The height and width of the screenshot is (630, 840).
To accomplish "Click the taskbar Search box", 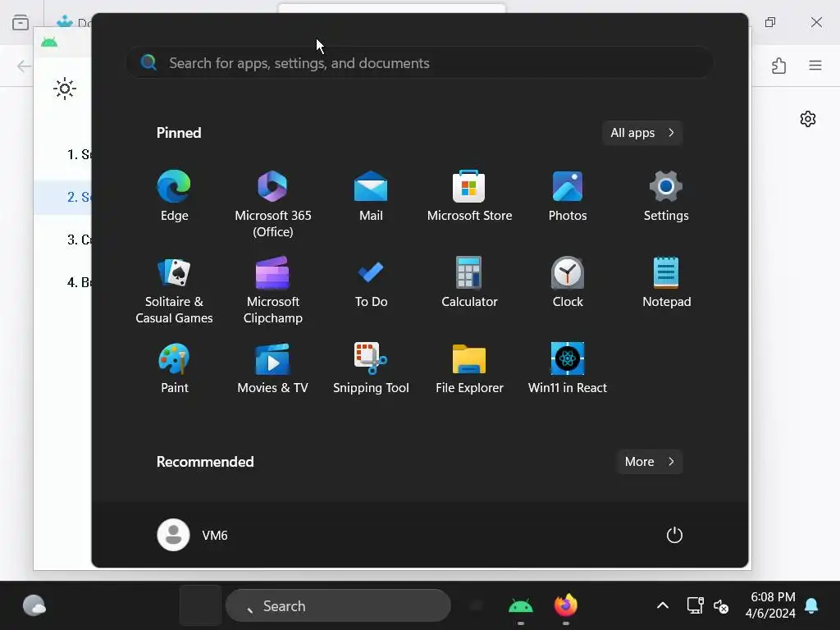I will 338,606.
